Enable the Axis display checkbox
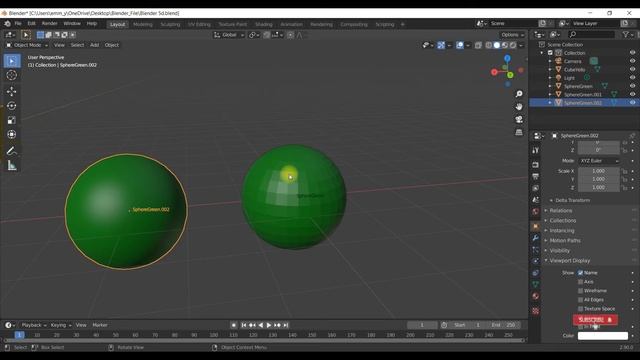The width and height of the screenshot is (640, 360). coord(580,282)
